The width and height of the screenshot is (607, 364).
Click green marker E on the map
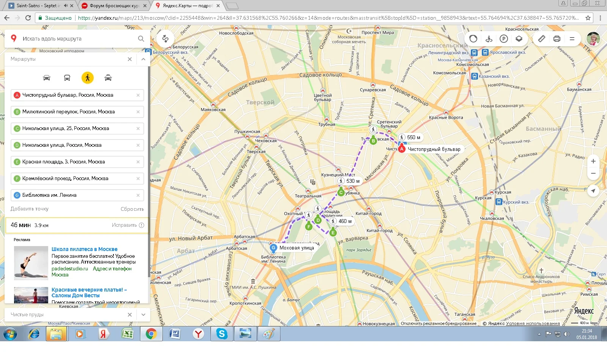click(333, 232)
